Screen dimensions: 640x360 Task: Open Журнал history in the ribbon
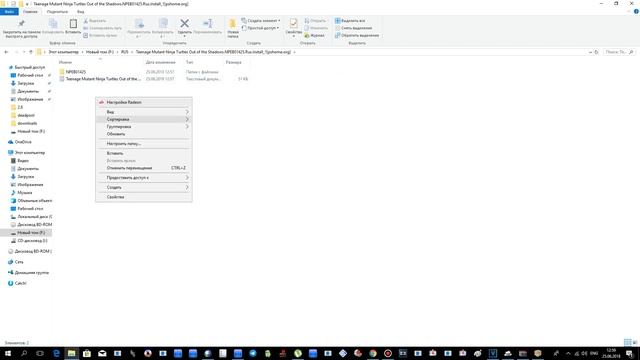coord(315,36)
